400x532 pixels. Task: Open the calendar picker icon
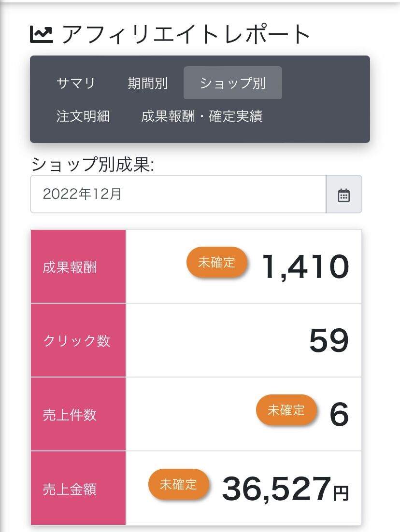343,195
